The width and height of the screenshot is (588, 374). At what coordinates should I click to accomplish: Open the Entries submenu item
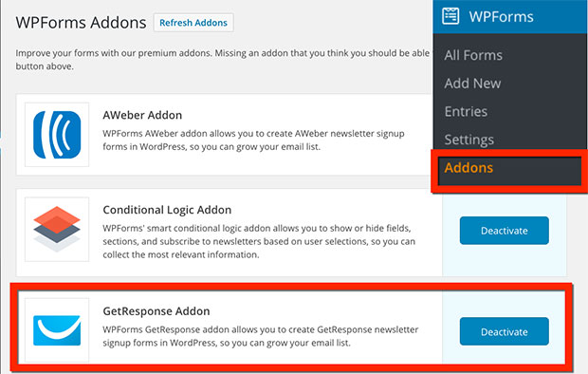point(466,111)
